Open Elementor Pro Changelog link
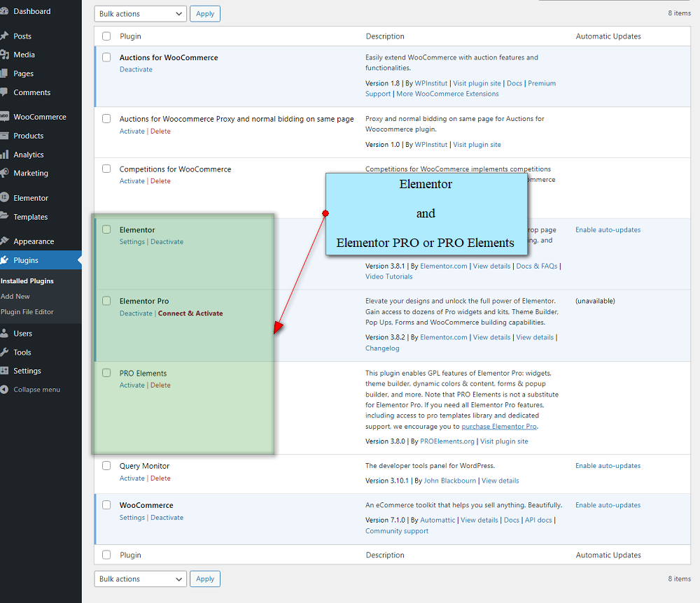This screenshot has height=603, width=700. coord(382,348)
